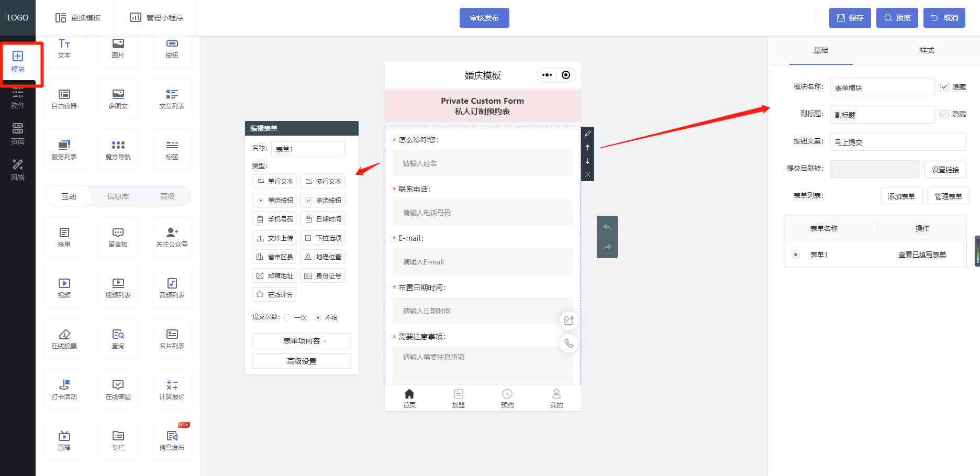Open the 风格 sidebar section
Image resolution: width=980 pixels, height=476 pixels.
coord(18,170)
